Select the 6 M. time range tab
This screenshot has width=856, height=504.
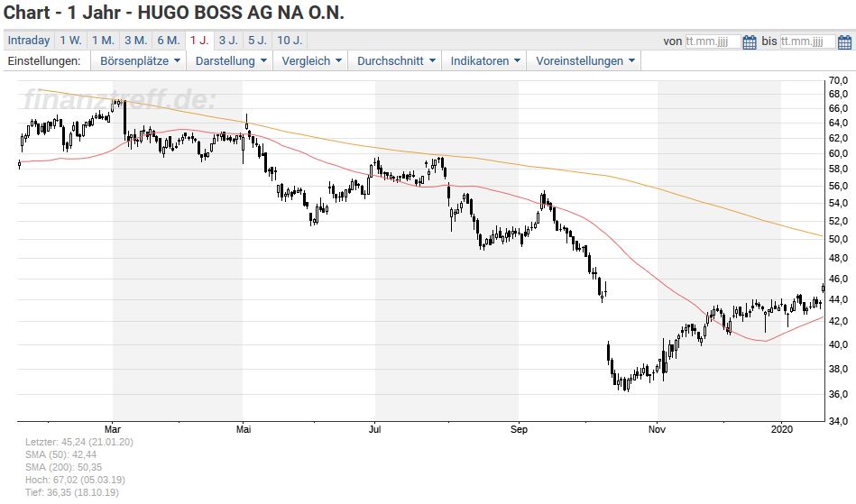tap(168, 41)
